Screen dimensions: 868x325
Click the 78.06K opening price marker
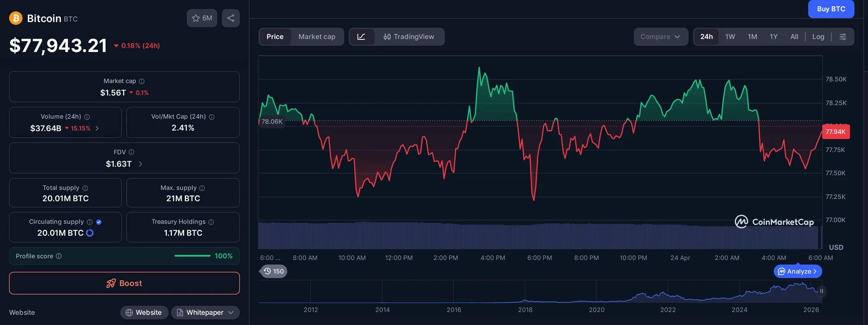[272, 121]
